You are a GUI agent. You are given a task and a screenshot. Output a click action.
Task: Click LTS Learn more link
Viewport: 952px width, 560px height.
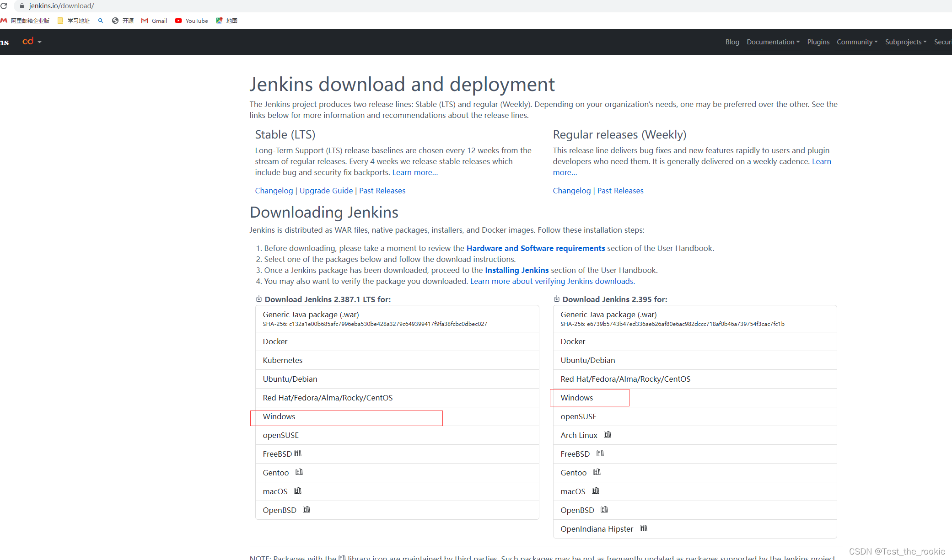[415, 172]
